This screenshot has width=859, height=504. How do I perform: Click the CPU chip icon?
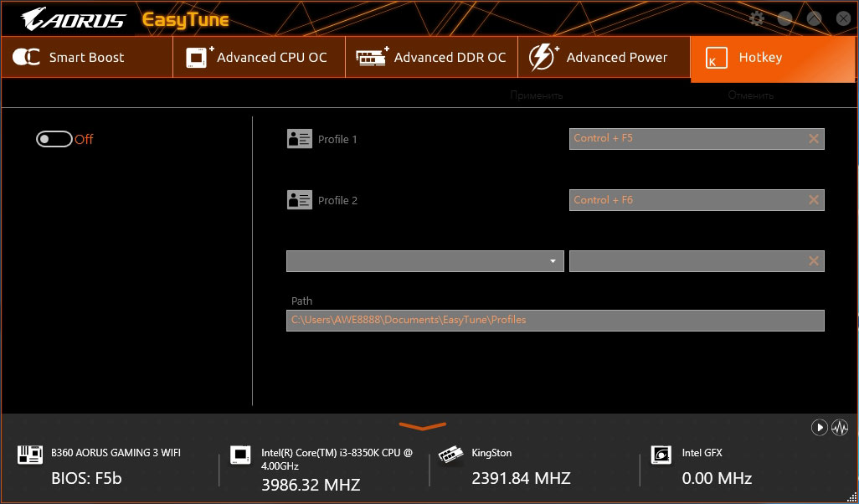240,455
